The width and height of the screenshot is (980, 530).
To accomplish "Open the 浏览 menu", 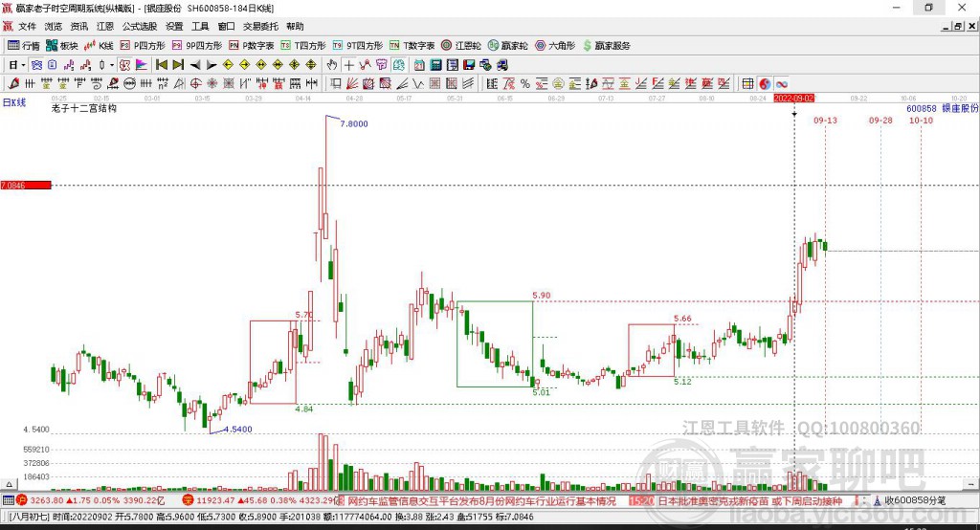I will (x=54, y=26).
